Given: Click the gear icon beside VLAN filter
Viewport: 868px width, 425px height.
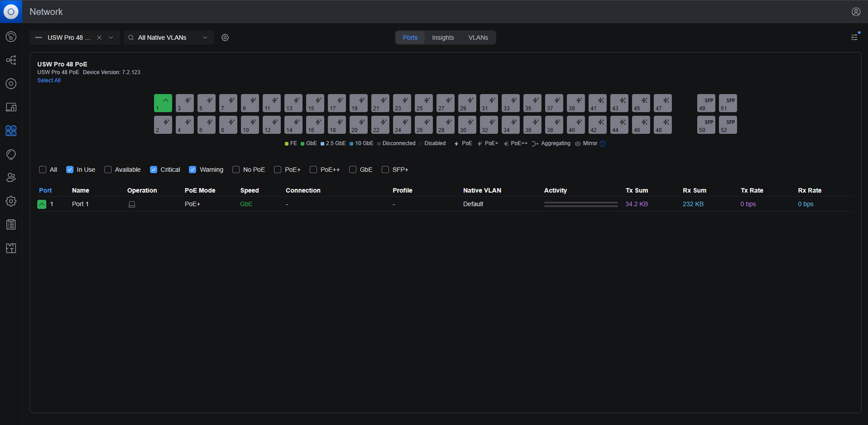Looking at the screenshot, I should [225, 38].
